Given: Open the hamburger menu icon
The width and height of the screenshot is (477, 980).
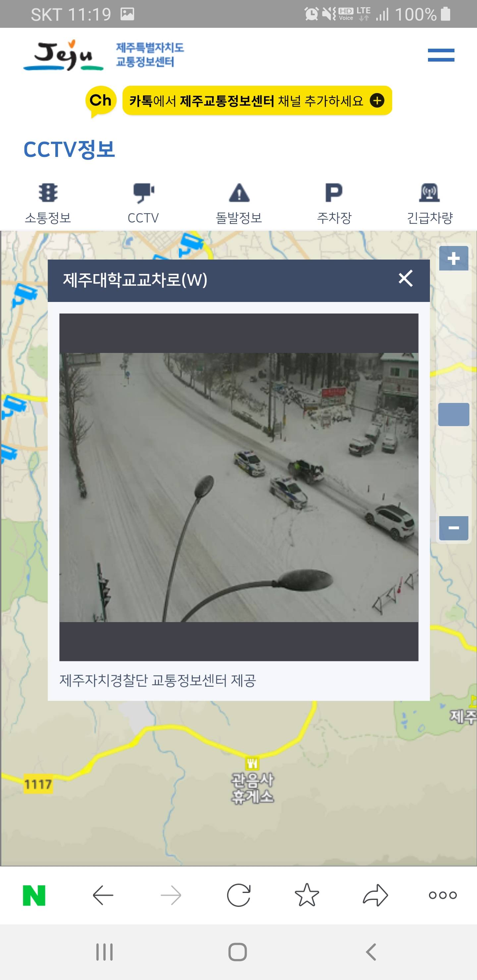Looking at the screenshot, I should 441,55.
